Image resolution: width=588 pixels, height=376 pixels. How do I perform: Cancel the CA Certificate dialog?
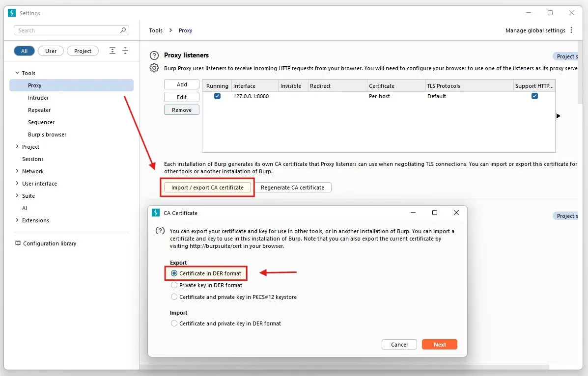coord(399,345)
